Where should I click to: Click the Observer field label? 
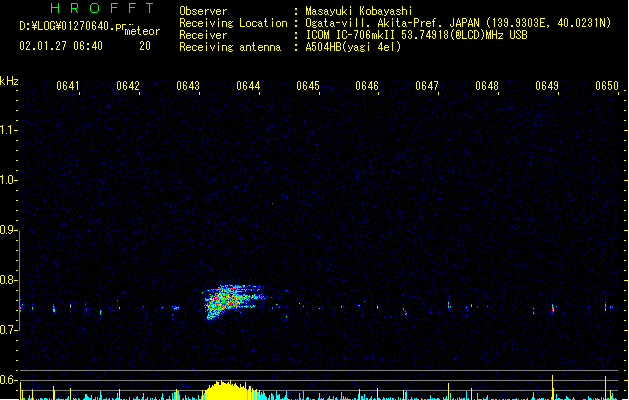tap(203, 11)
